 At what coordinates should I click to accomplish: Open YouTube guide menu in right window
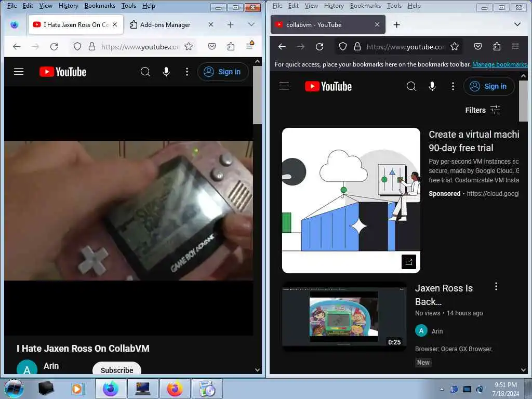pos(284,86)
